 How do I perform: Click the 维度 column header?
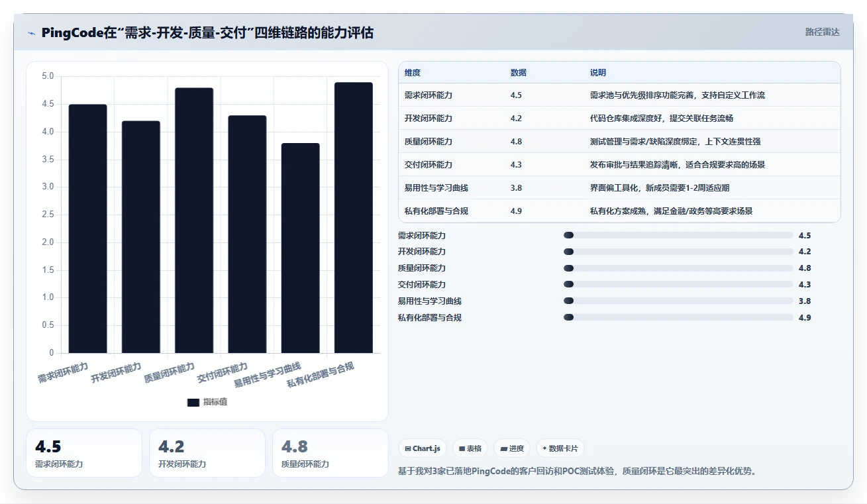(413, 73)
